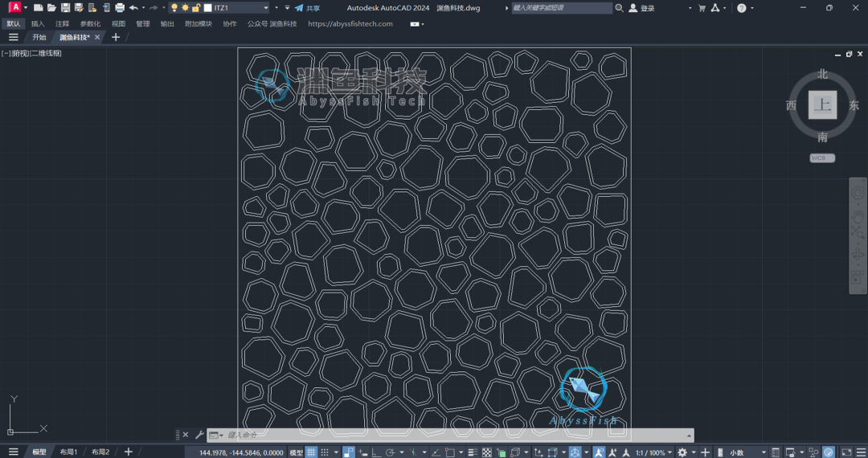Viewport: 868px width, 458px height.
Task: Click the Redo arrow icon
Action: pyautogui.click(x=154, y=8)
